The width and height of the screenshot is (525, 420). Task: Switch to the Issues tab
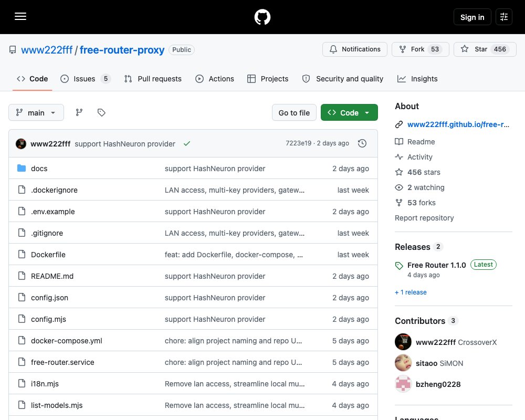(85, 79)
